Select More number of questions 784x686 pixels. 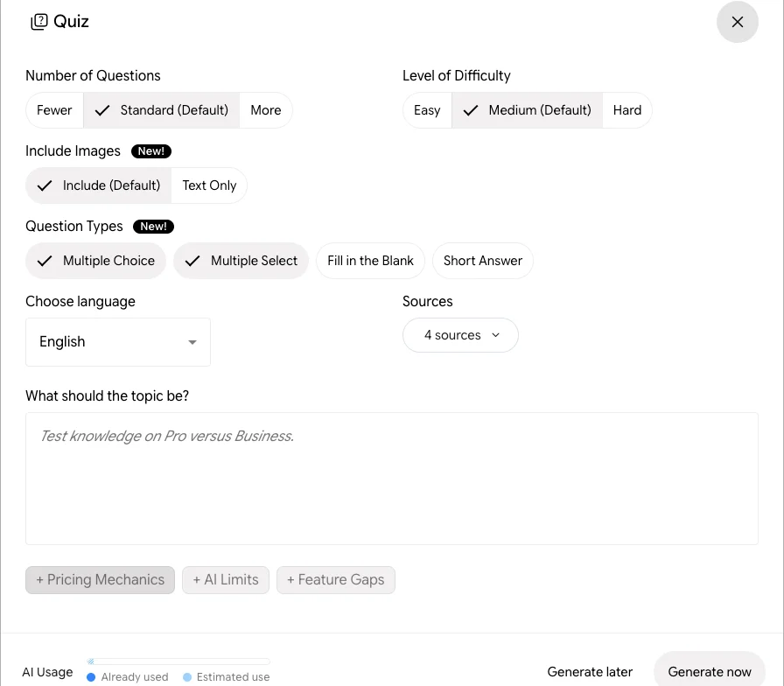265,110
